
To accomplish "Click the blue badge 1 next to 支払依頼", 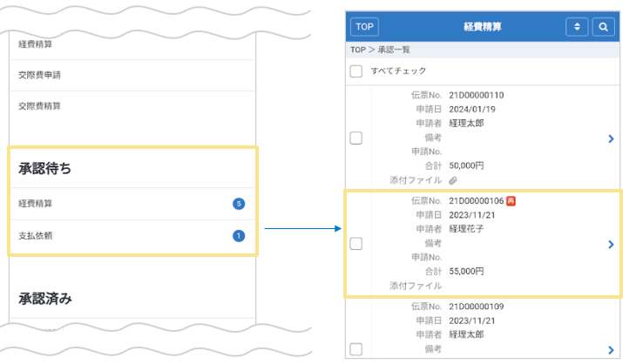I will (239, 235).
